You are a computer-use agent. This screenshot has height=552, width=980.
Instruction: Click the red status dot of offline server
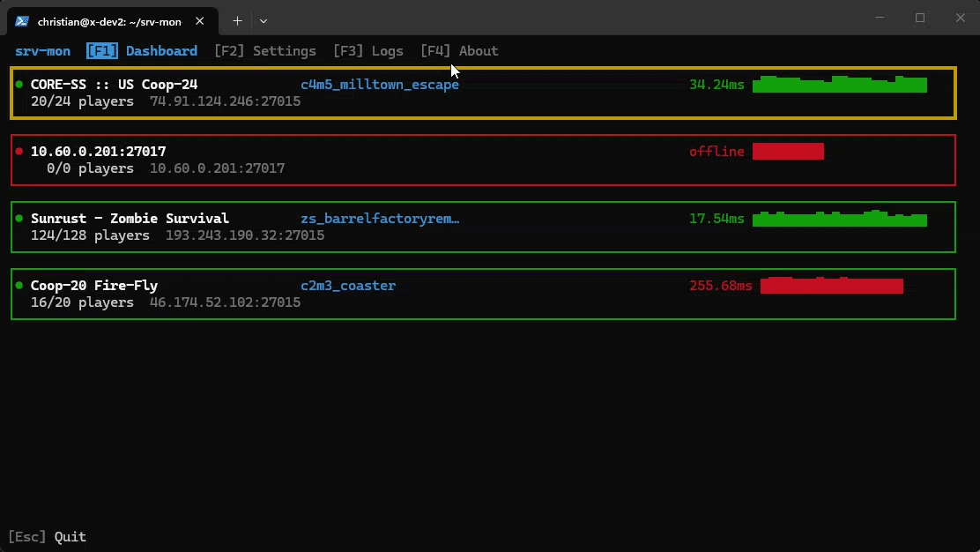pyautogui.click(x=19, y=152)
